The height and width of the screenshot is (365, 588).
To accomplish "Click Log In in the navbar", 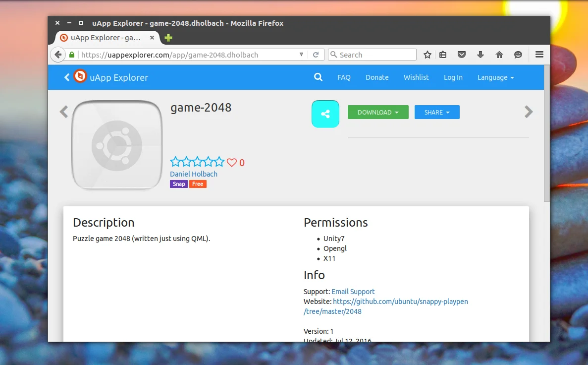I will click(453, 77).
